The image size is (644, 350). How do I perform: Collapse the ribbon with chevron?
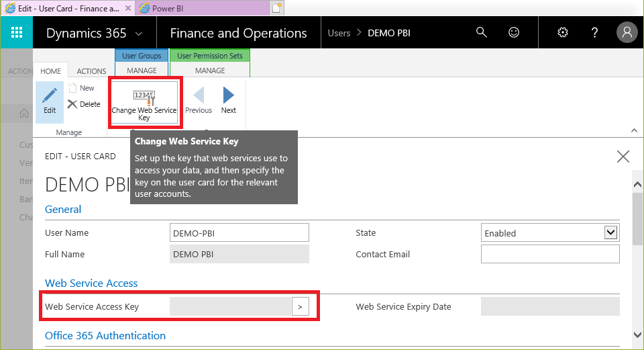[x=634, y=131]
